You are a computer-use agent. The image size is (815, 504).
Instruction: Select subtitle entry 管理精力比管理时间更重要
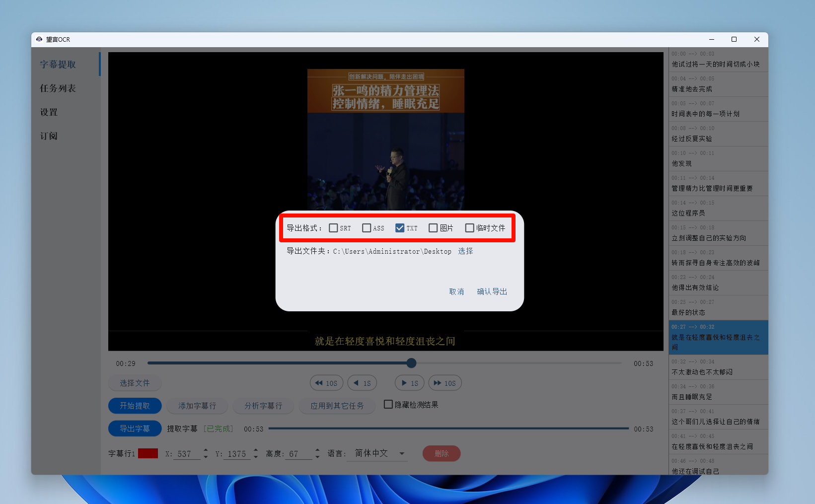point(712,184)
